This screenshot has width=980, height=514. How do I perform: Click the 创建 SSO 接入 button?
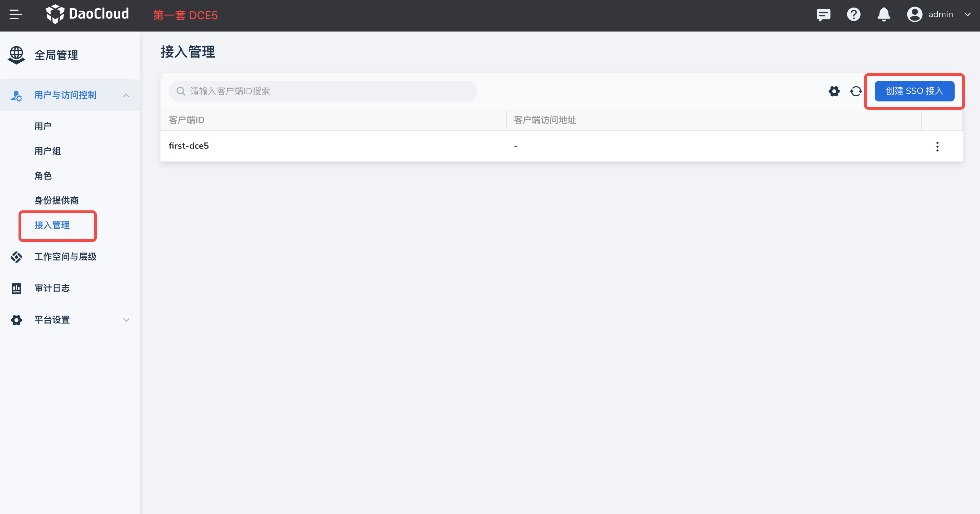(914, 91)
